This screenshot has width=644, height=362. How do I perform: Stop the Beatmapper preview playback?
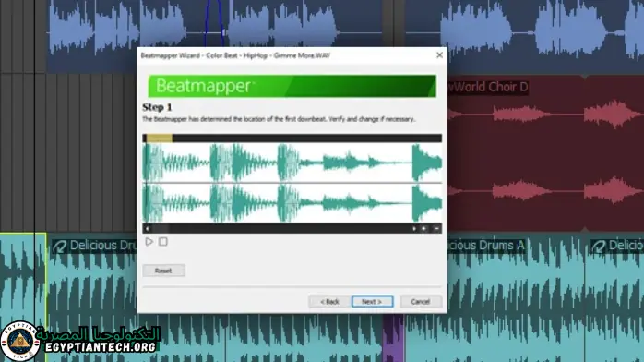coord(163,242)
